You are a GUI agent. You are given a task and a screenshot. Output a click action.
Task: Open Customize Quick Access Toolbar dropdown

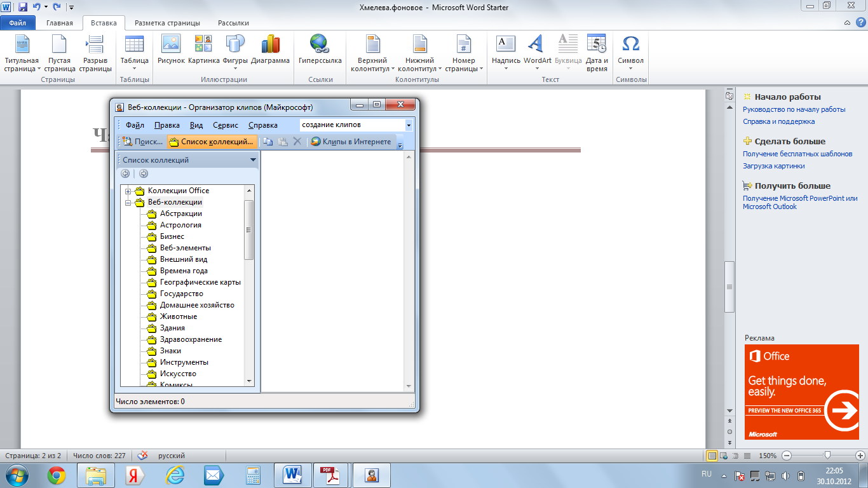pos(71,8)
